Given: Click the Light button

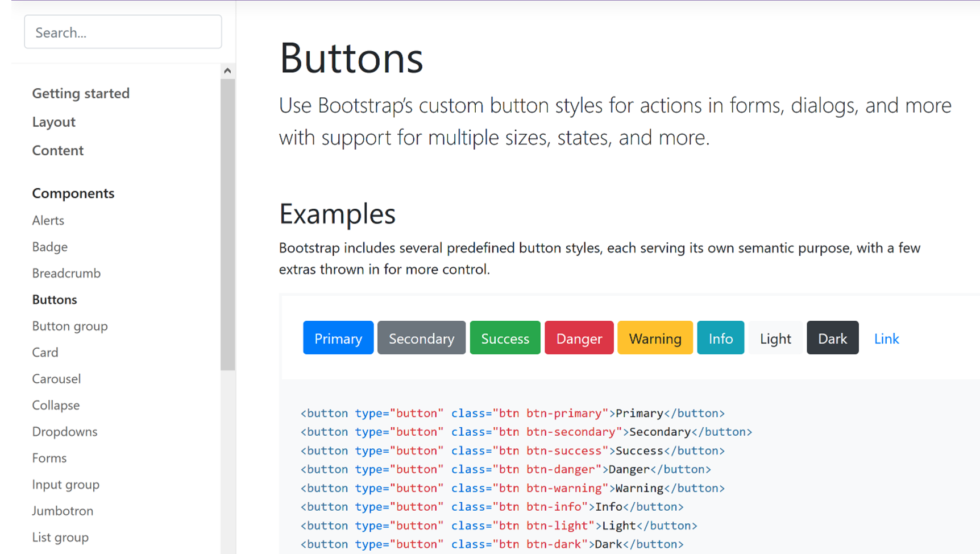Looking at the screenshot, I should tap(775, 338).
